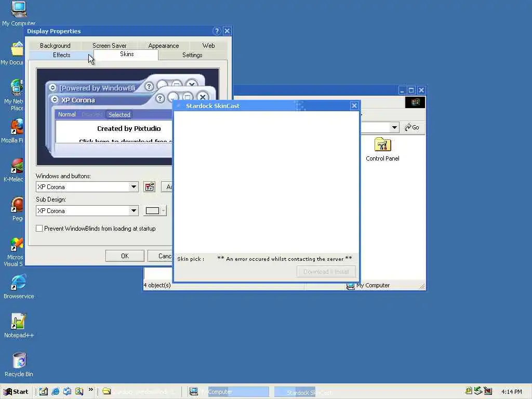This screenshot has width=532, height=399.
Task: Click 'Created by Pixtudio' preview text
Action: [x=129, y=128]
